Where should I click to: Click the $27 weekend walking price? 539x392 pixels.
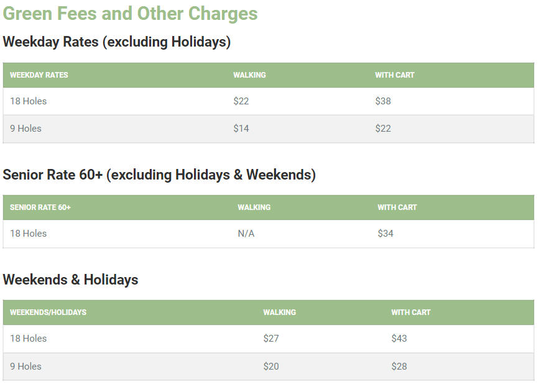coord(271,339)
